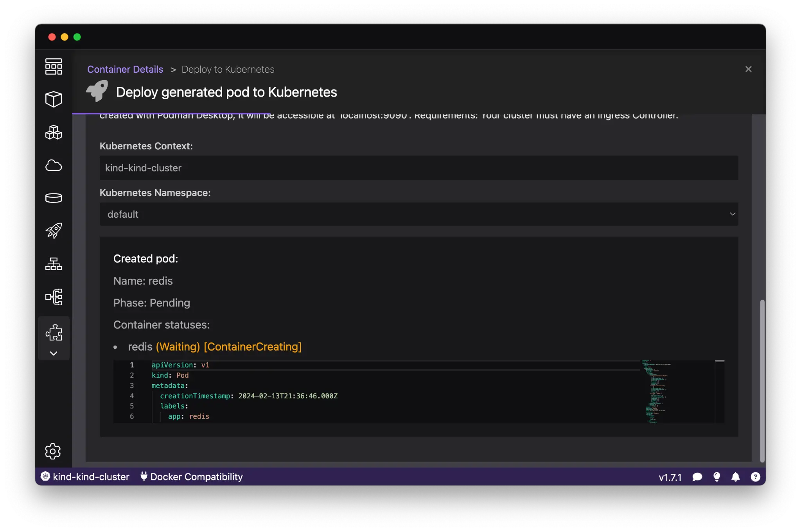This screenshot has height=532, width=801.
Task: Click the rocket icon beside page title
Action: [x=97, y=91]
